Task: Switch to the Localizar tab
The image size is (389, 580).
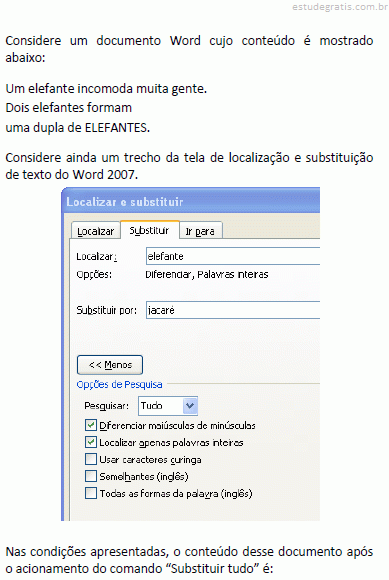Action: pos(95,231)
